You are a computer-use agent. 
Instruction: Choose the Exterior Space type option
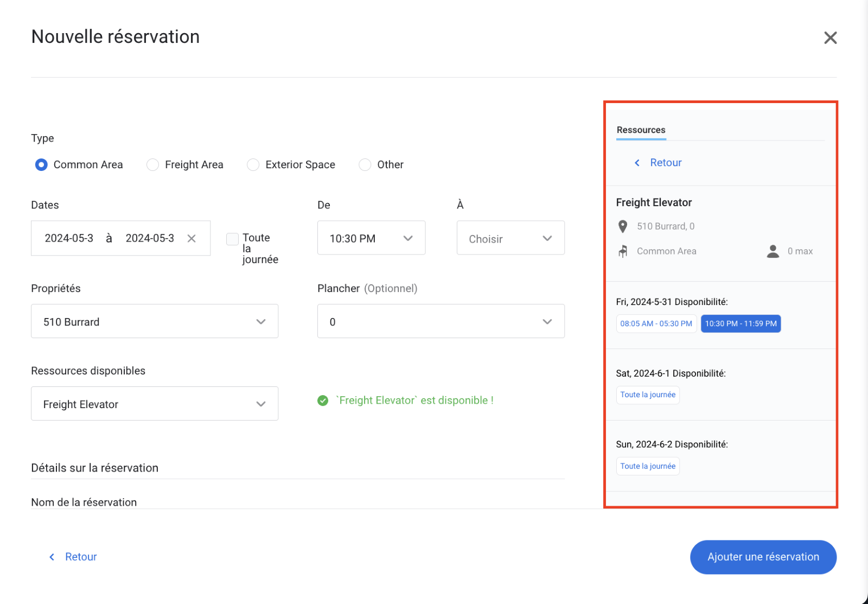(253, 164)
